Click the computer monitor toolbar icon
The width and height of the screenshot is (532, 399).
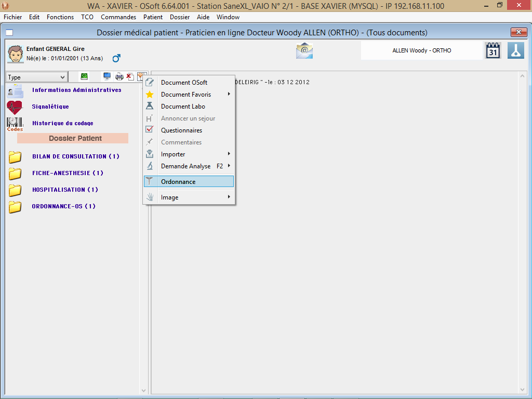click(107, 77)
